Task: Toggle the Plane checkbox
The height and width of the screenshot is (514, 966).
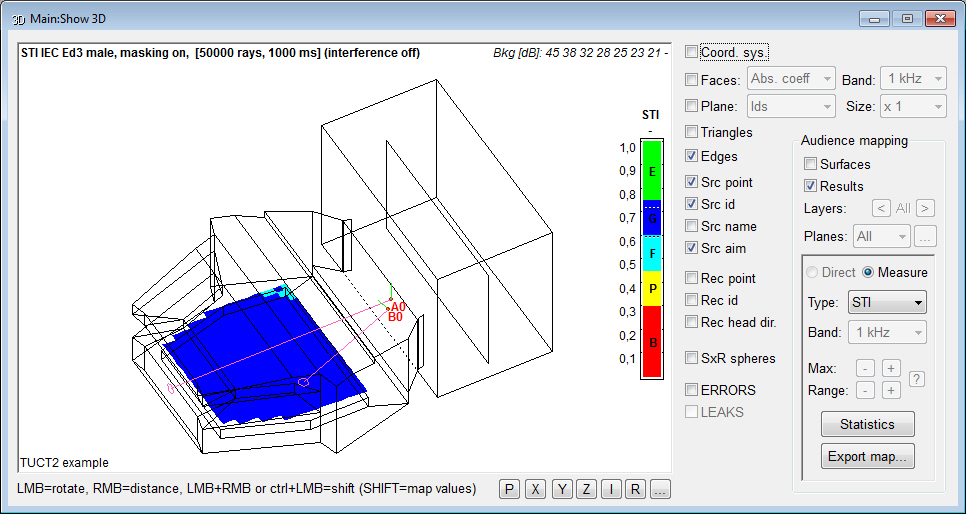Action: (x=691, y=106)
